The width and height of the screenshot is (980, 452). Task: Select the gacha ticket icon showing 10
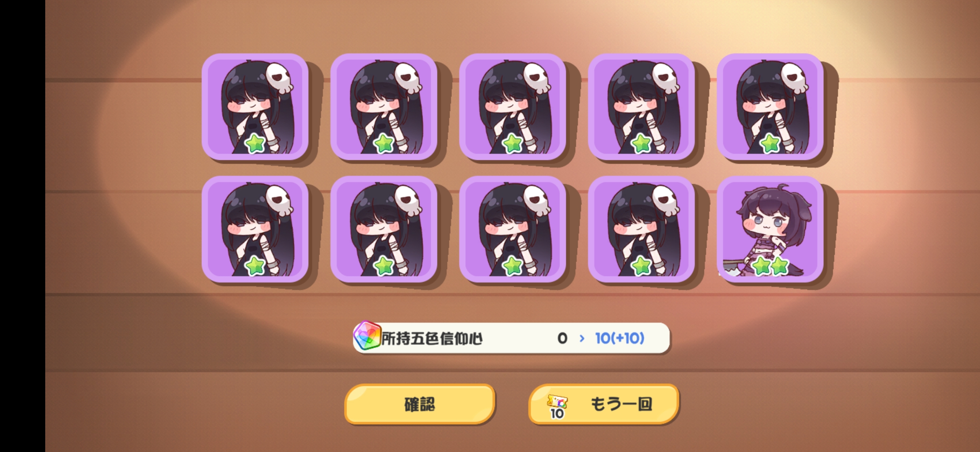tap(557, 406)
